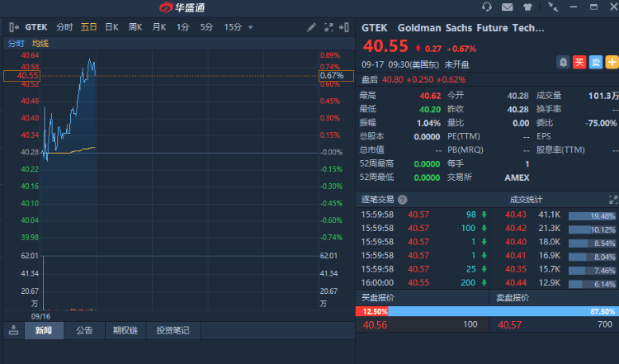Click the bid/ask ratio progress bar
The width and height of the screenshot is (619, 364).
pos(488,311)
